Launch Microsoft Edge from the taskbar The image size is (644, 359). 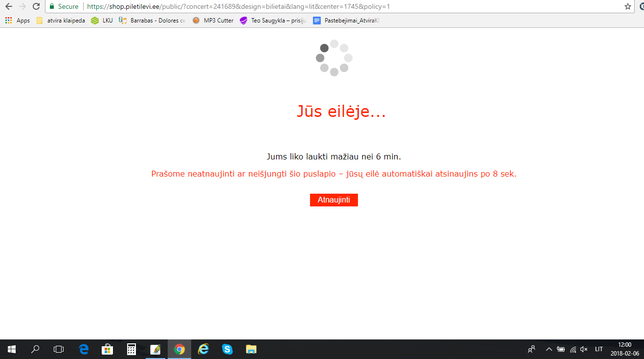click(84, 349)
